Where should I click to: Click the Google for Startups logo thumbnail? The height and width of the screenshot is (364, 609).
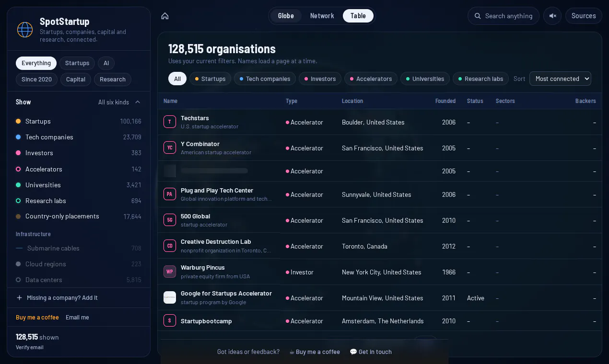click(170, 298)
